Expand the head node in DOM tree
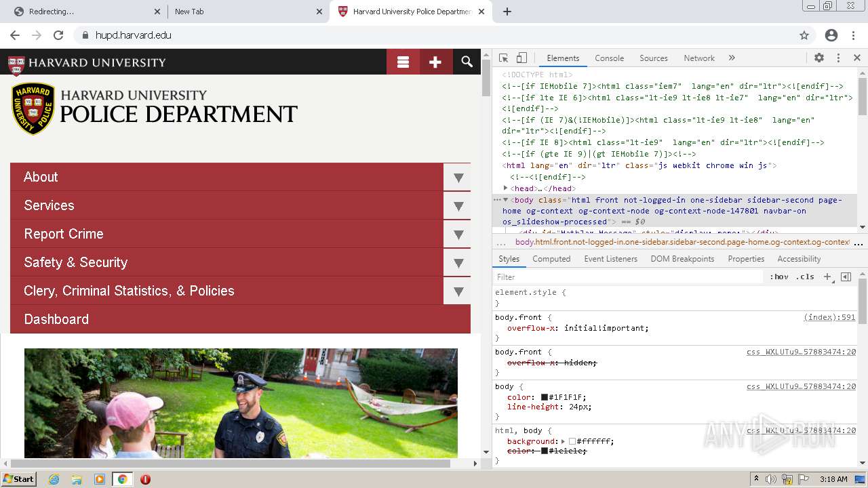The height and width of the screenshot is (488, 868). pyautogui.click(x=506, y=188)
